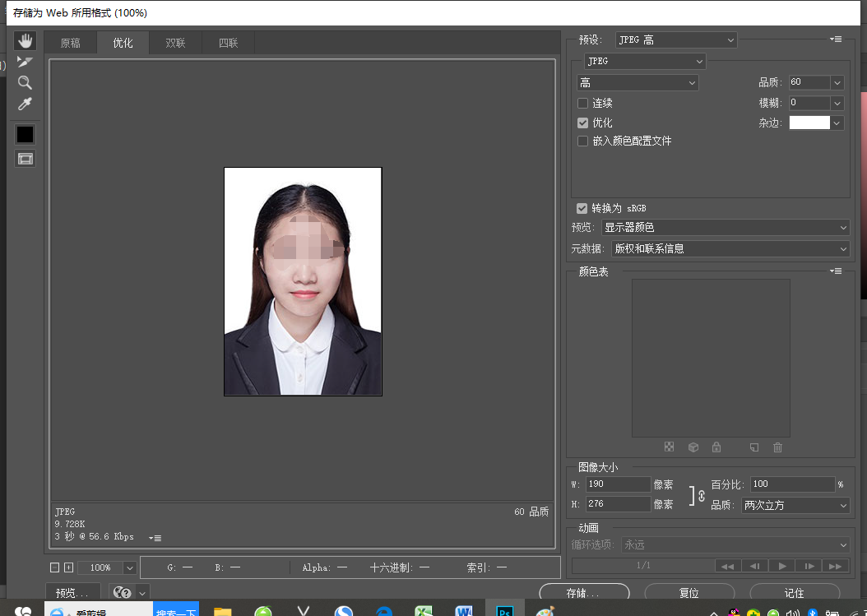Switch to the 四联 tab
The image size is (867, 616).
[228, 43]
